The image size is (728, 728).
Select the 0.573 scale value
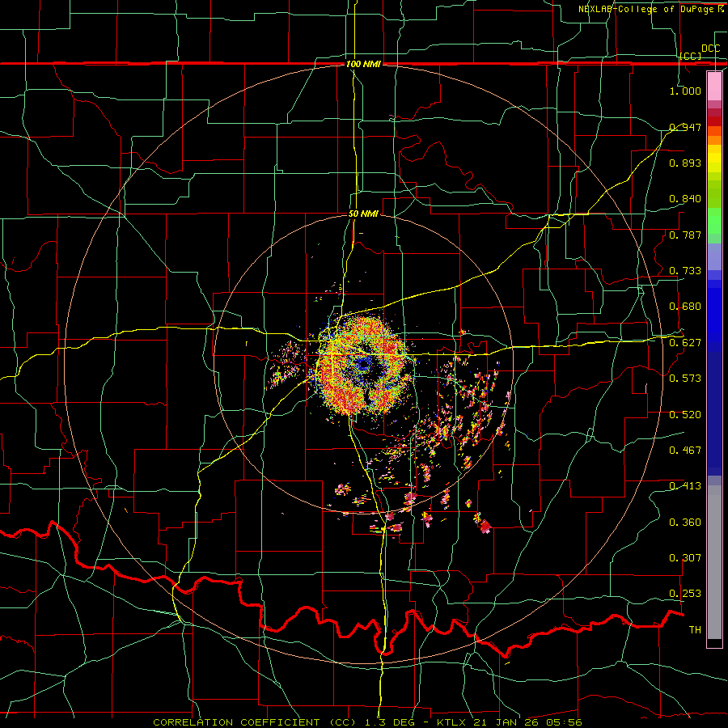685,379
